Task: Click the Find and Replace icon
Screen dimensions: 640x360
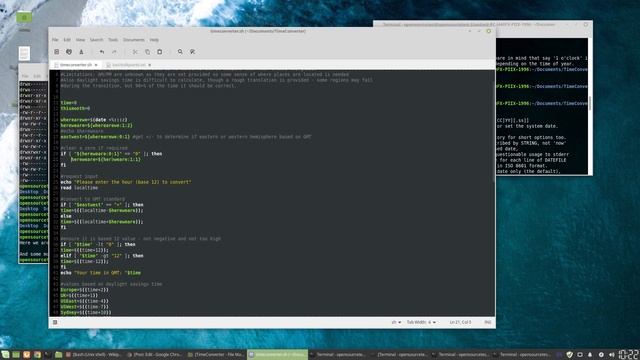Action: click(192, 52)
